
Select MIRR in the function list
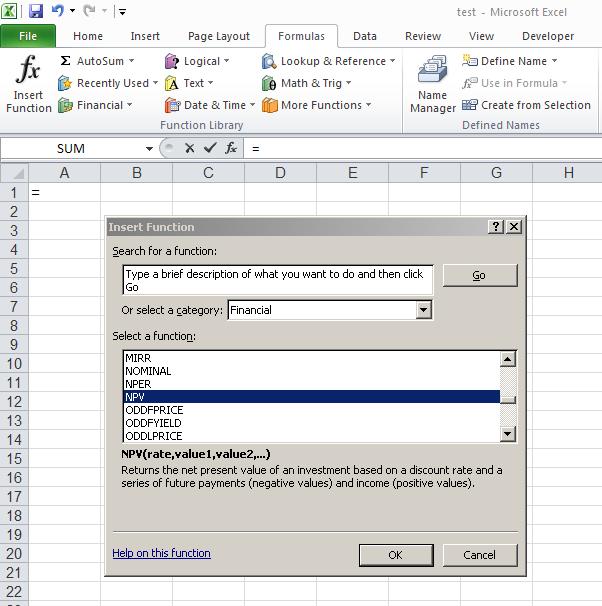pos(311,358)
